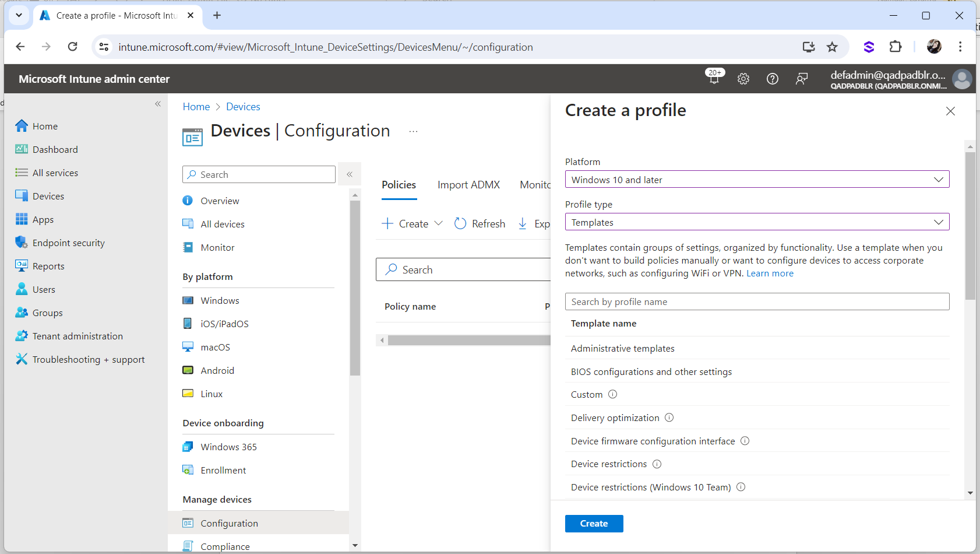
Task: Click the profile panel vertical scrollbar
Action: click(970, 226)
